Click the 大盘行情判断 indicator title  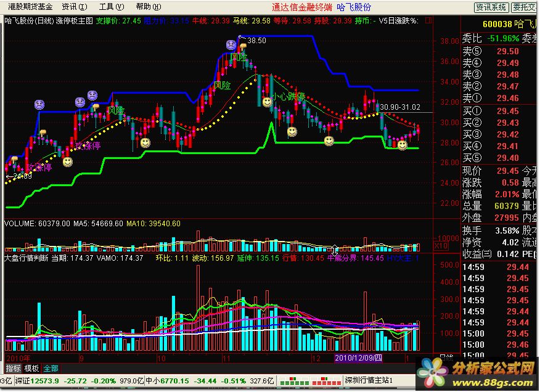click(x=26, y=258)
